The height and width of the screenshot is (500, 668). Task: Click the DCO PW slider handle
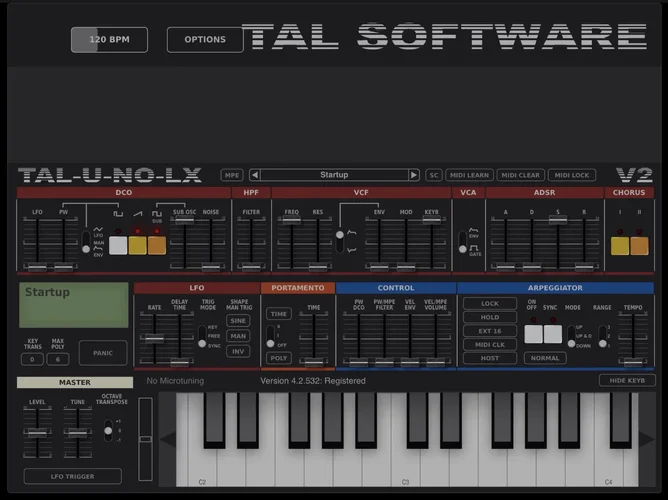(x=63, y=267)
